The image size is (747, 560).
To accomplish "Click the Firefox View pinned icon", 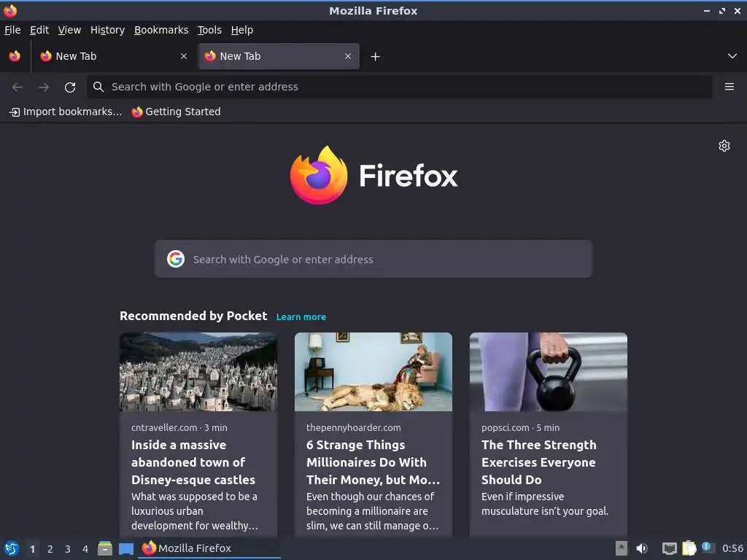I will [x=15, y=56].
